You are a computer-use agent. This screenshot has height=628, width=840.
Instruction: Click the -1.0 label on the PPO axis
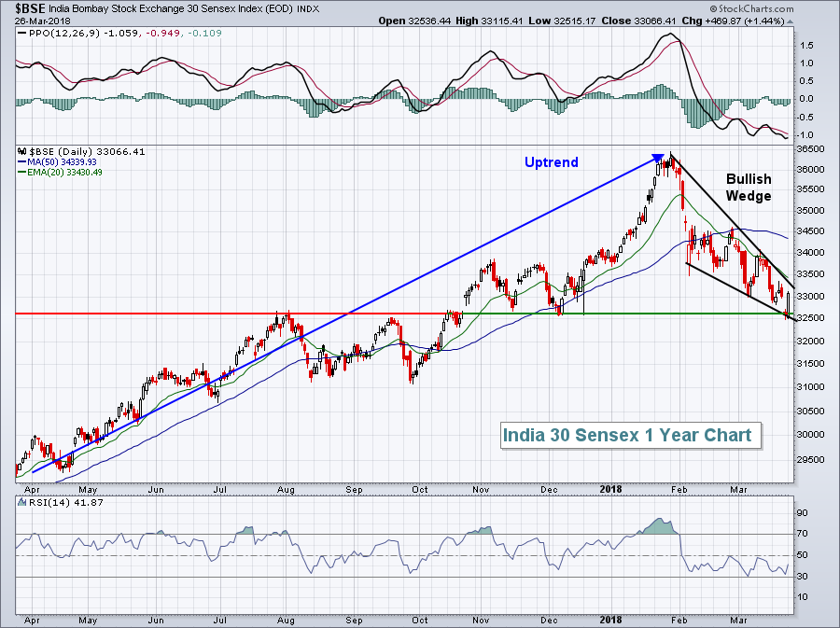(805, 135)
